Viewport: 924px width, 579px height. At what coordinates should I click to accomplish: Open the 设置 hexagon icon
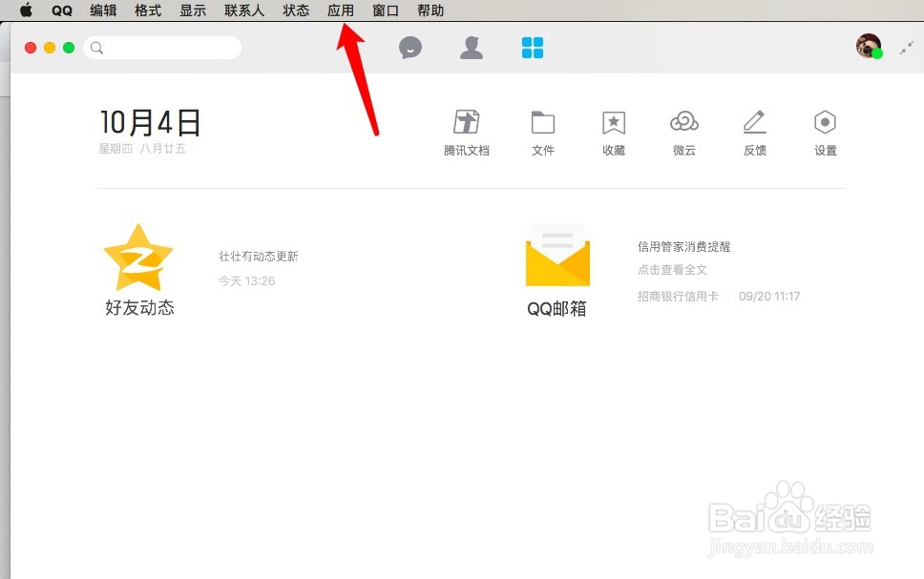[825, 122]
